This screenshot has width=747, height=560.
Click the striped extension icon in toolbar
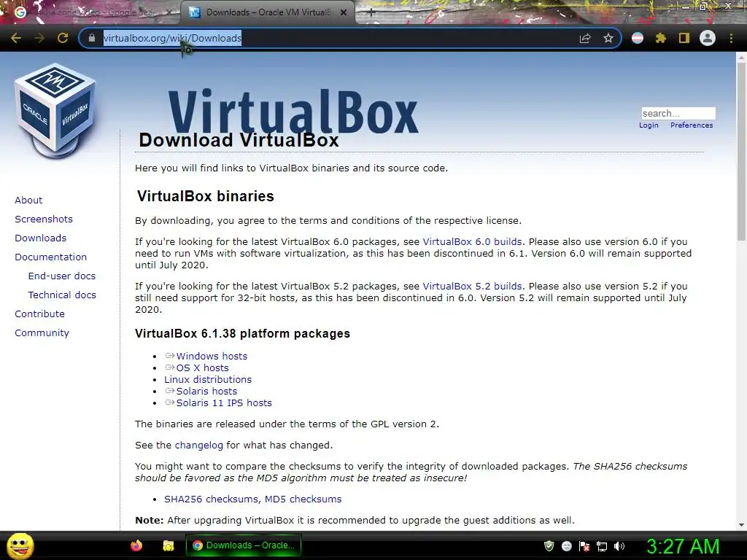click(x=638, y=38)
